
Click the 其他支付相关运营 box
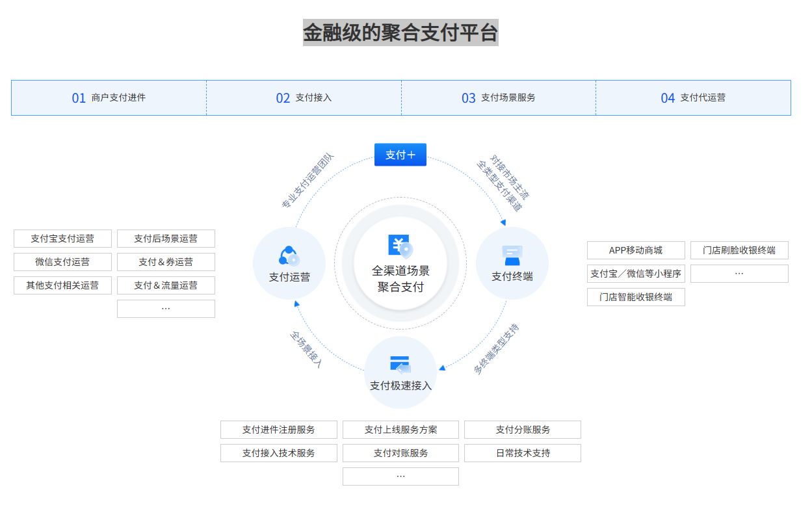[62, 285]
